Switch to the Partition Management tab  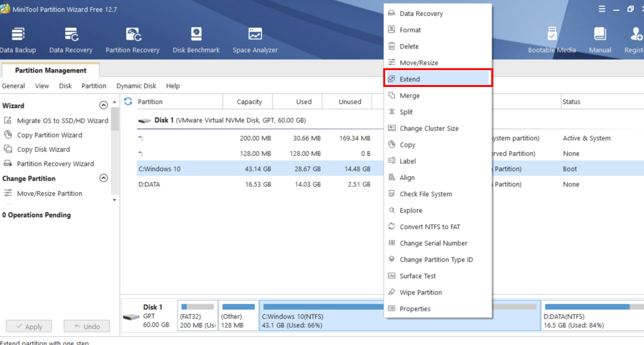click(50, 70)
